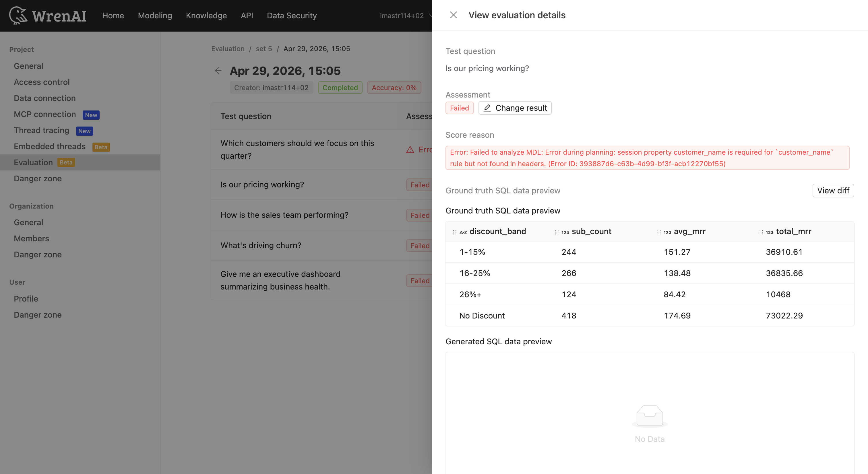The image size is (868, 474).
Task: Click the 123 type icon on sub_count
Action: point(565,232)
